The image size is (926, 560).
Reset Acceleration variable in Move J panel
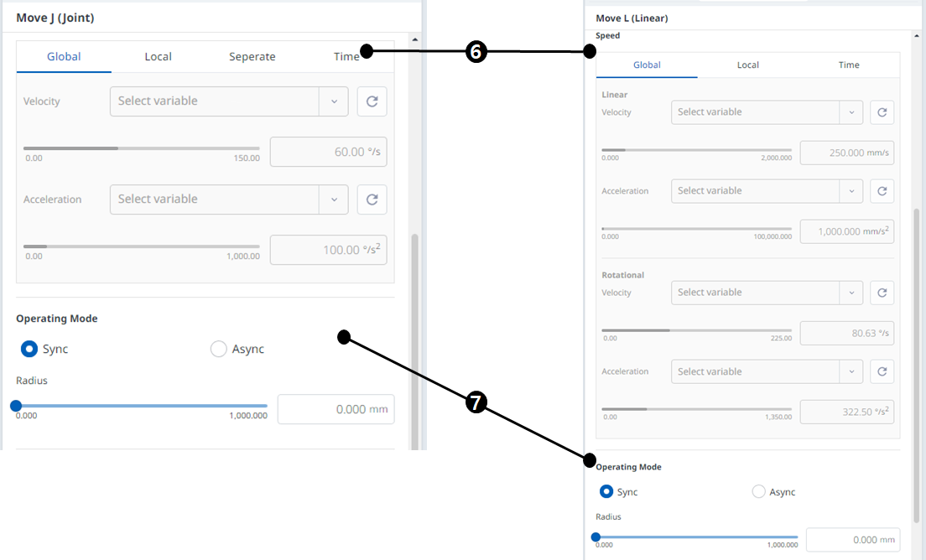coord(372,200)
